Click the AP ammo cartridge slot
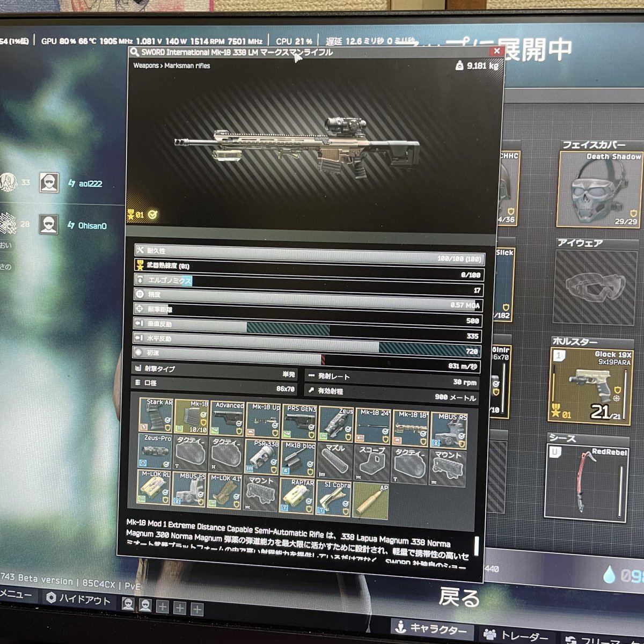 pyautogui.click(x=371, y=501)
